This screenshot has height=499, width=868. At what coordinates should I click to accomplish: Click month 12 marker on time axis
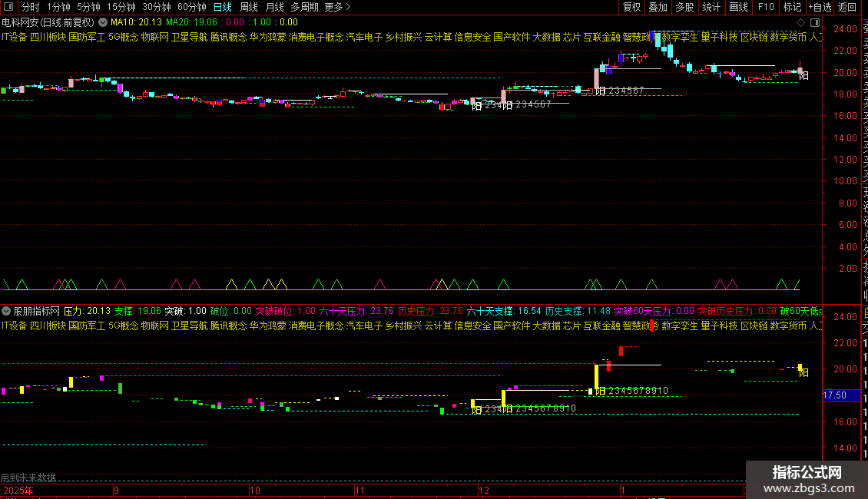(x=484, y=490)
